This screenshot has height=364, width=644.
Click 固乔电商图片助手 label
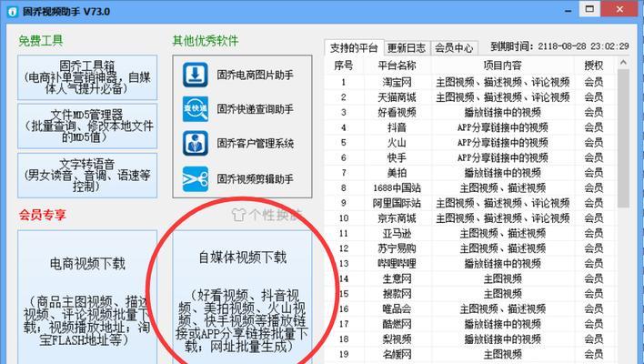pos(255,75)
